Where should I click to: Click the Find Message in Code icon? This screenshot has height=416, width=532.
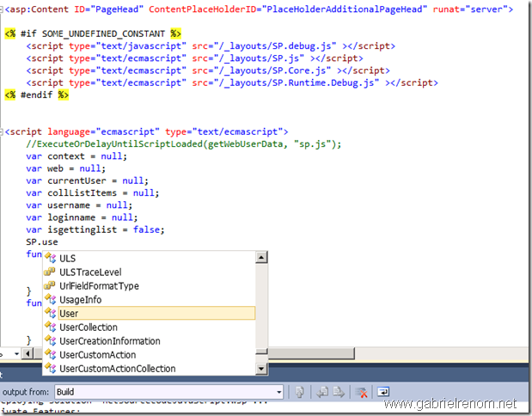click(300, 392)
